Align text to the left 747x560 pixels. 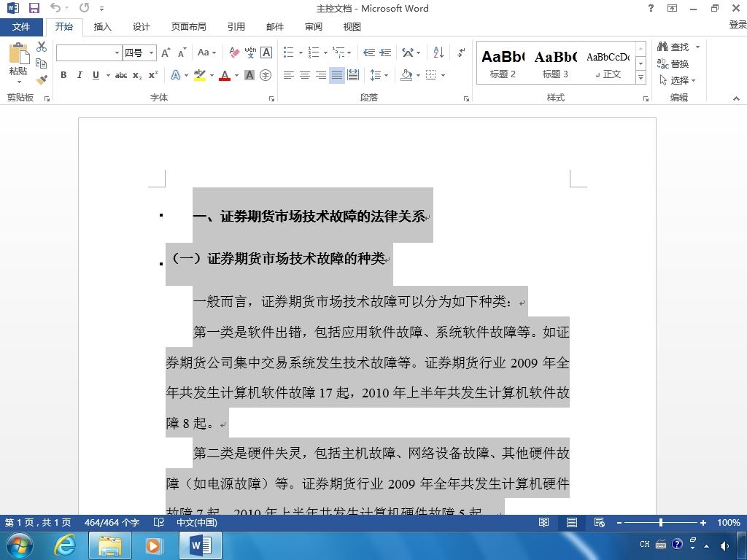(288, 75)
